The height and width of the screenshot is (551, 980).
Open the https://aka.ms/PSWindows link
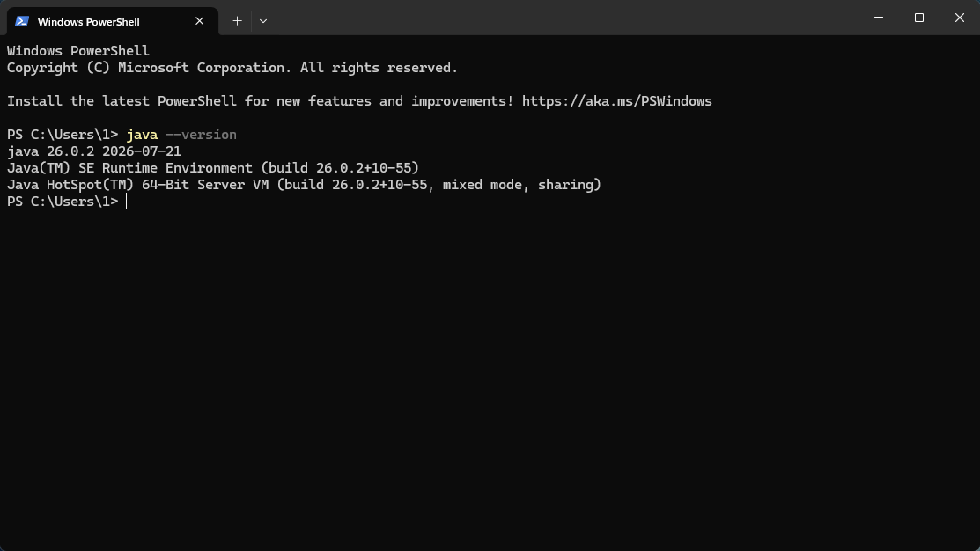(x=617, y=101)
